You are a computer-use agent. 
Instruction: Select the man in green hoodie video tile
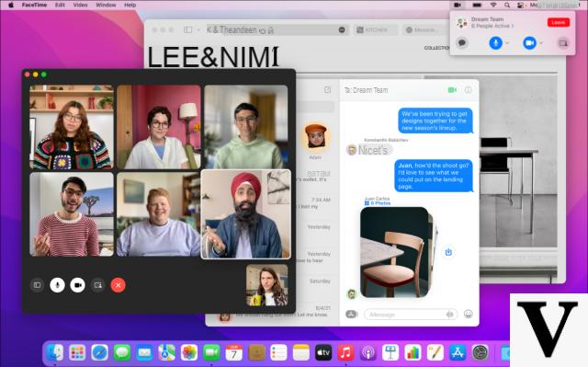(x=246, y=127)
